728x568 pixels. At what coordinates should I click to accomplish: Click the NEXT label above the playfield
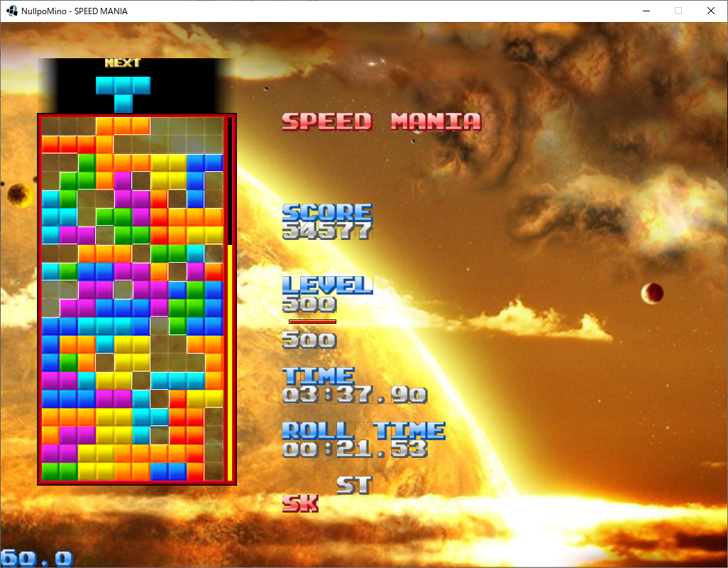123,62
